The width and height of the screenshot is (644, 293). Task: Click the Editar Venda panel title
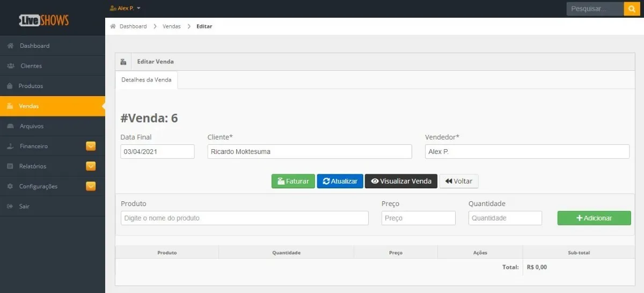point(156,62)
